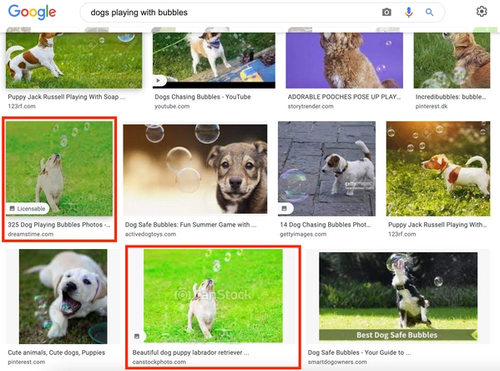Click the blue magnifier search button
This screenshot has width=500, height=371.
coord(429,12)
